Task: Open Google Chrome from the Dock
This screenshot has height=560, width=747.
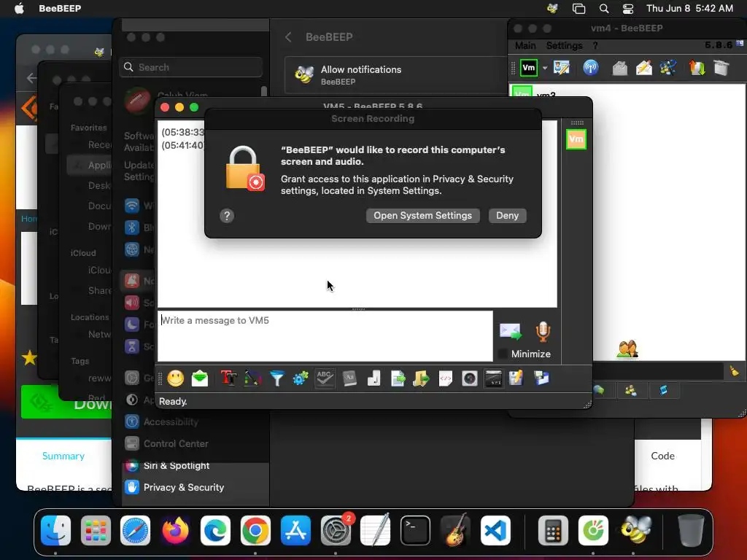Action: pos(255,531)
